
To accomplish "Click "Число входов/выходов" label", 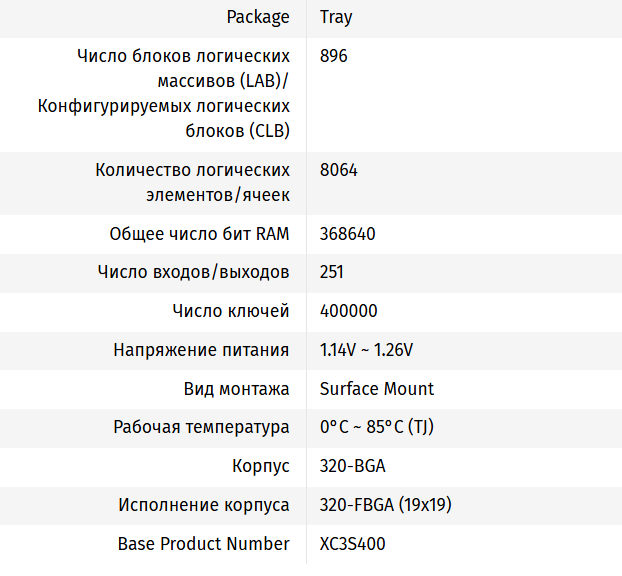I will click(x=194, y=272).
